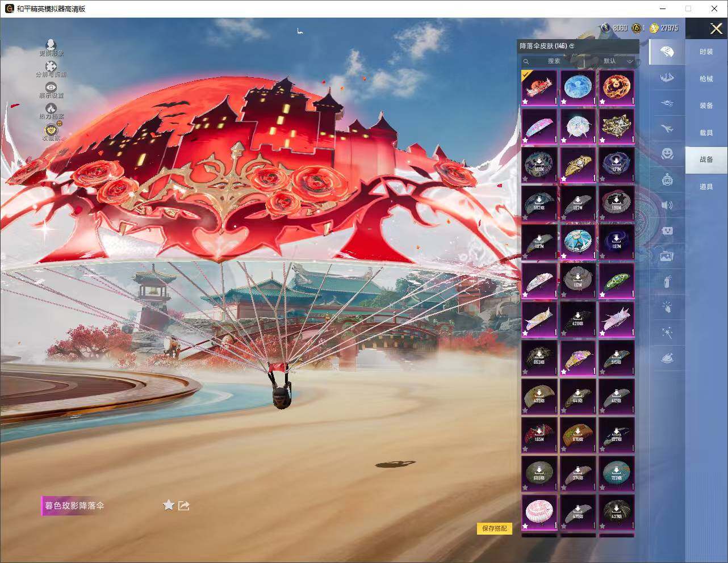Image resolution: width=728 pixels, height=563 pixels.
Task: Select the airplane skin category icon
Action: tap(667, 129)
